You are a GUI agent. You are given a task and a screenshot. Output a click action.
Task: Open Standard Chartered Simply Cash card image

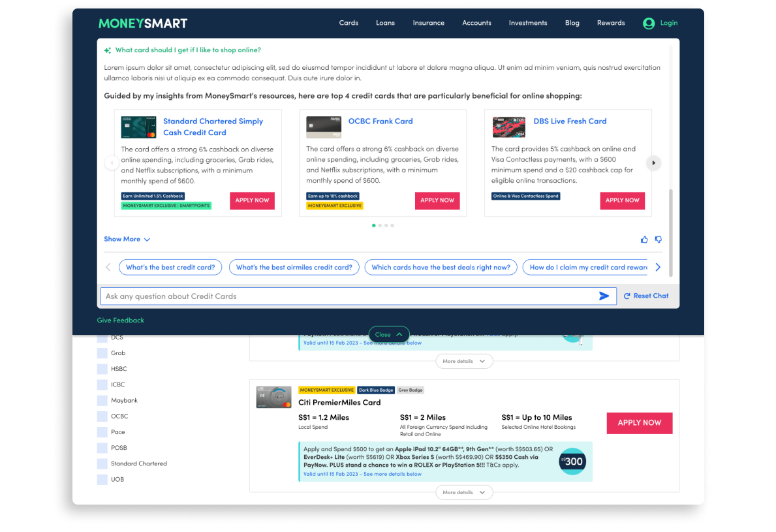point(138,127)
